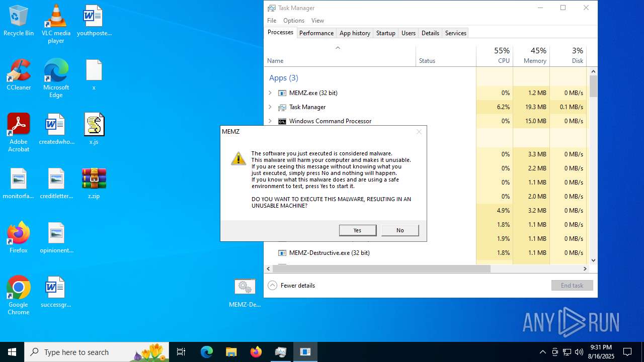Image resolution: width=644 pixels, height=362 pixels.
Task: Sort processes by Memory column header
Action: click(531, 55)
